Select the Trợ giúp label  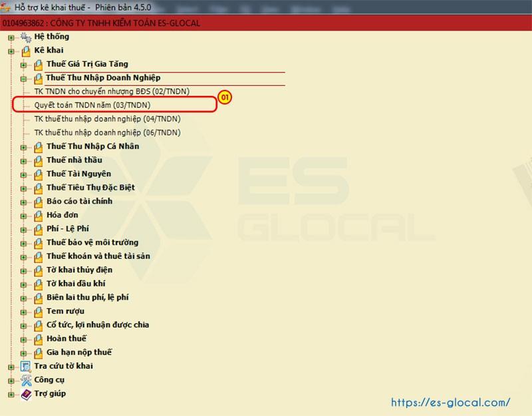50,393
